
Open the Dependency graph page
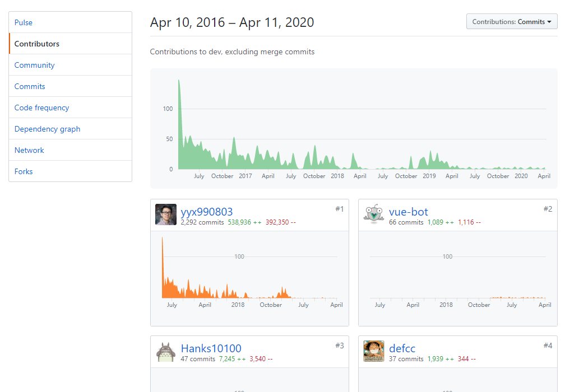tap(48, 129)
